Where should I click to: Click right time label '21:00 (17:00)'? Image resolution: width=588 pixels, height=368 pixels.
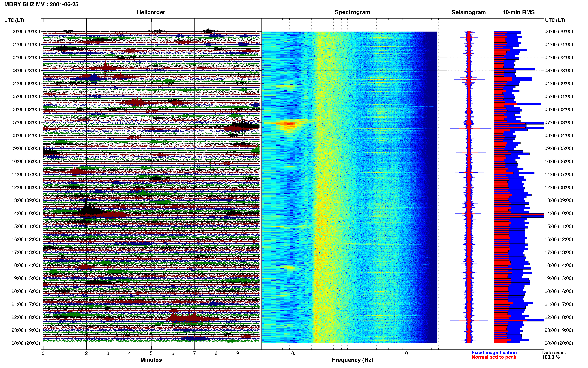(x=559, y=304)
